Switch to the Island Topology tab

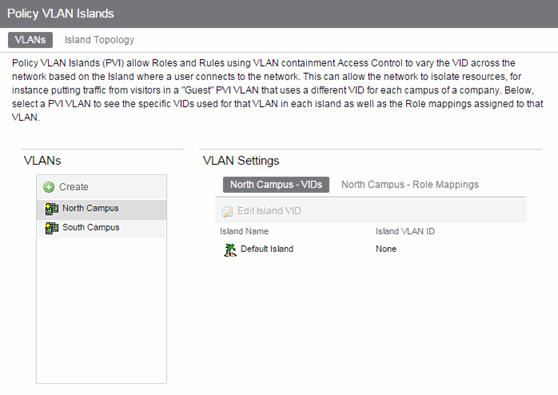pyautogui.click(x=99, y=40)
